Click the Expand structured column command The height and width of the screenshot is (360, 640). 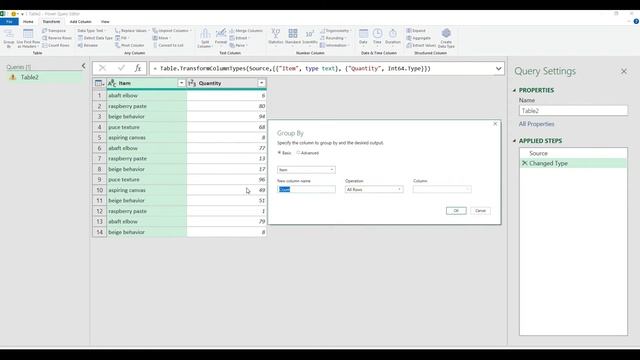click(416, 31)
